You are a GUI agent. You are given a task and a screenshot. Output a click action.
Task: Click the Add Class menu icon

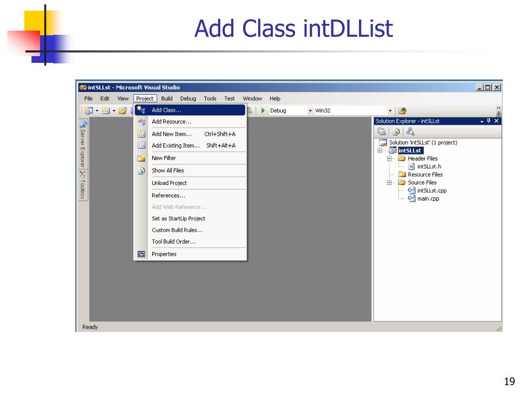pos(141,110)
